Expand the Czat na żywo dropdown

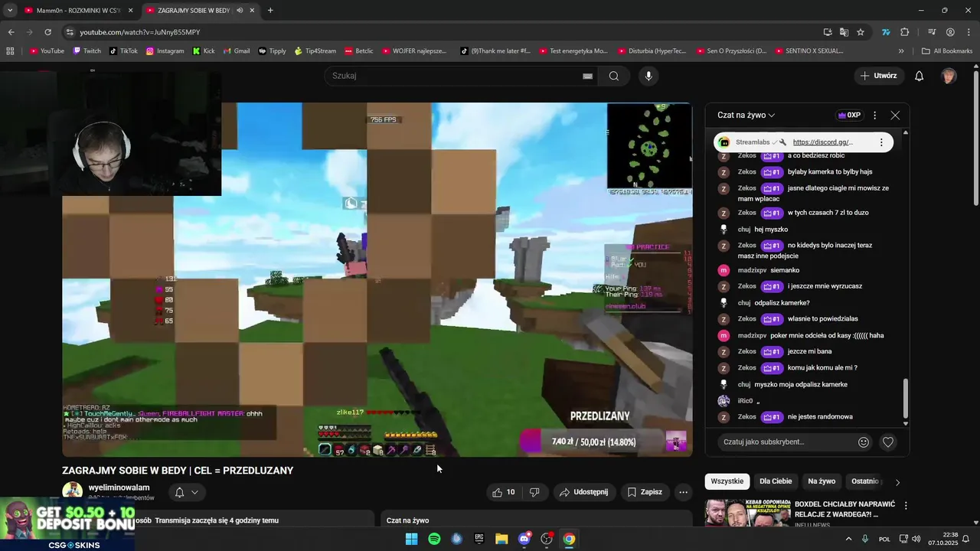[x=746, y=116]
